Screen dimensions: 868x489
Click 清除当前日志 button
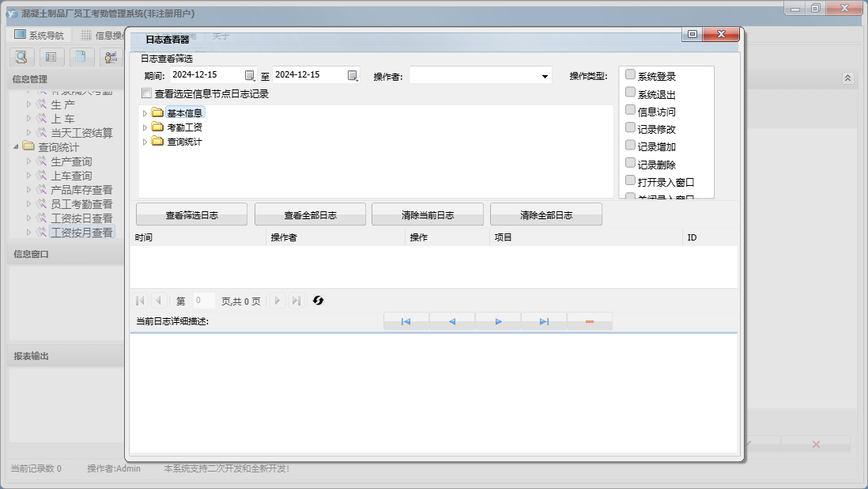point(428,215)
